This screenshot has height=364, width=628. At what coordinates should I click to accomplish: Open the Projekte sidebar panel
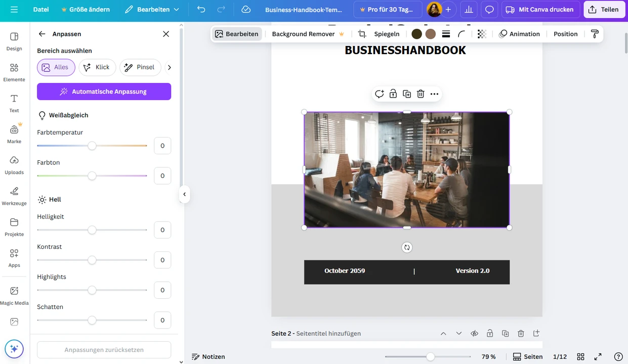pos(14,227)
